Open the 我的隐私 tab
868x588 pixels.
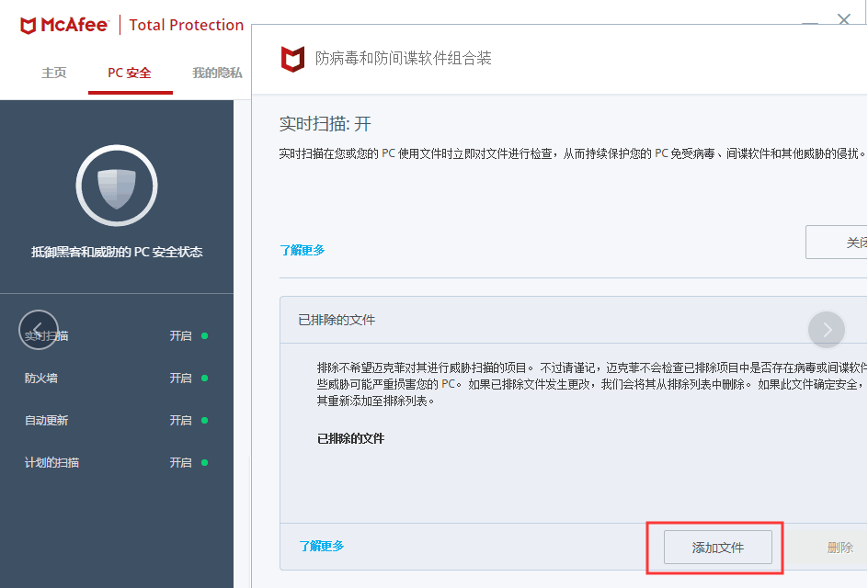[x=217, y=73]
